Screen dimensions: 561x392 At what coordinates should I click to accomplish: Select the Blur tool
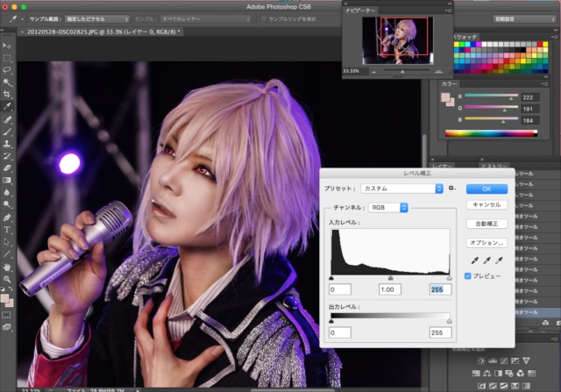[7, 192]
